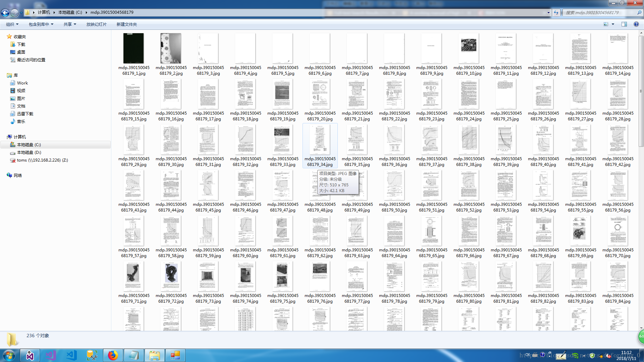Toggle the preview pane icon
This screenshot has height=362, width=644.
pos(624,24)
